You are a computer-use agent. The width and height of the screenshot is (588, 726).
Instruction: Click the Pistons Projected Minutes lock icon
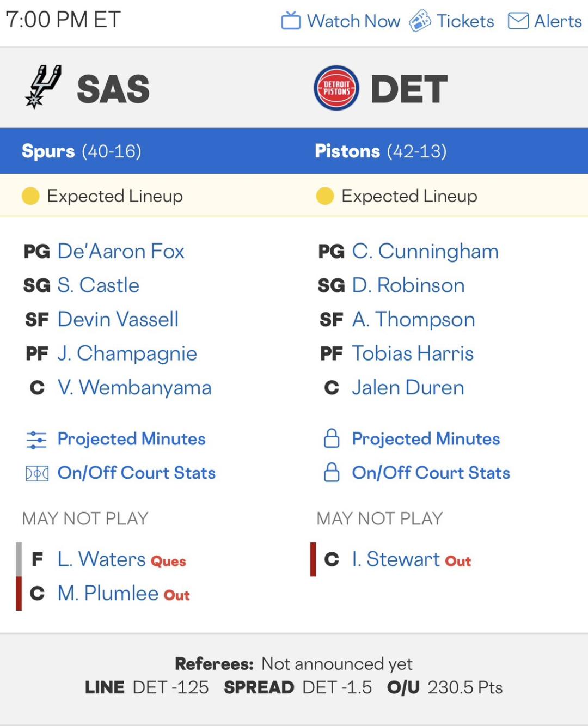[x=332, y=438]
